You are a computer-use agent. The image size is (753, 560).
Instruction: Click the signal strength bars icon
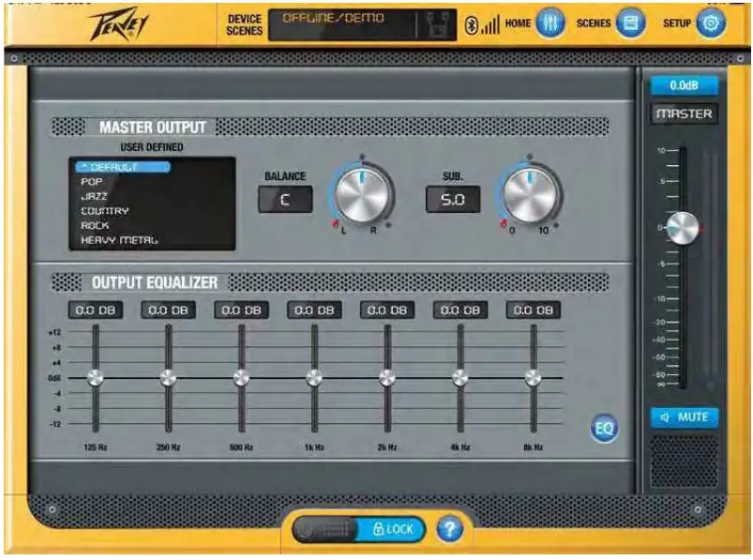490,25
